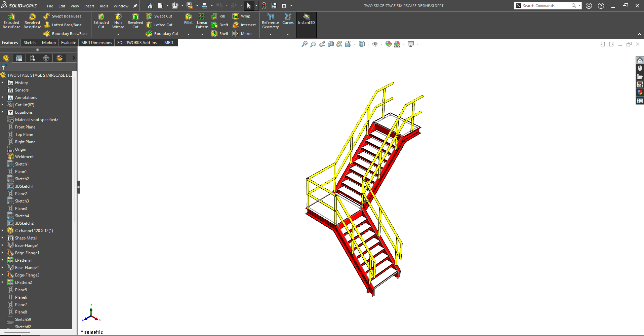Expand the Annotations tree node

(2, 97)
